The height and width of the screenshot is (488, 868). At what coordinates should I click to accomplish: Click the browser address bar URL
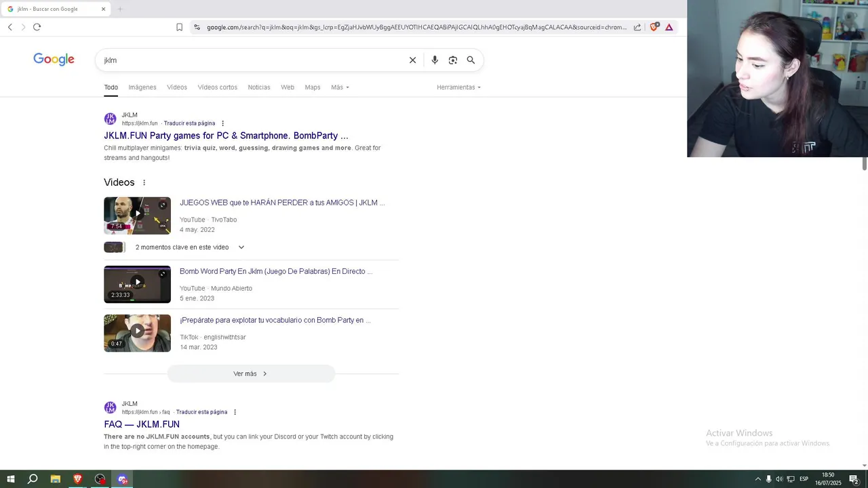(x=416, y=27)
